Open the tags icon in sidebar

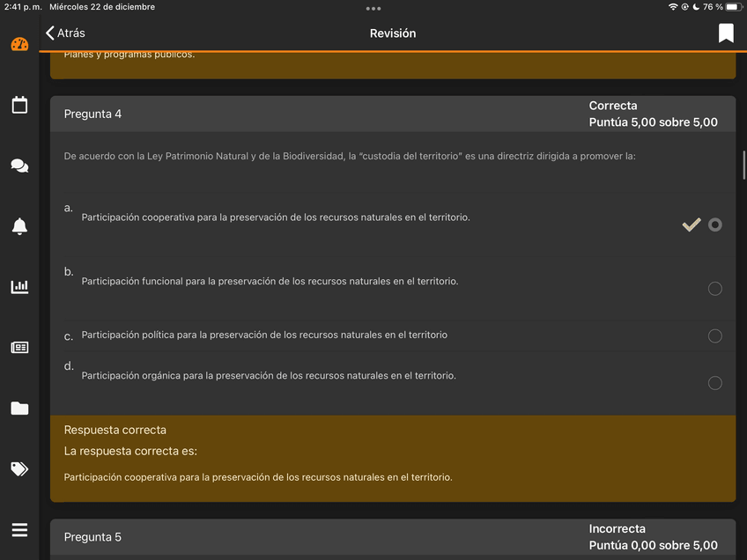[x=19, y=469]
